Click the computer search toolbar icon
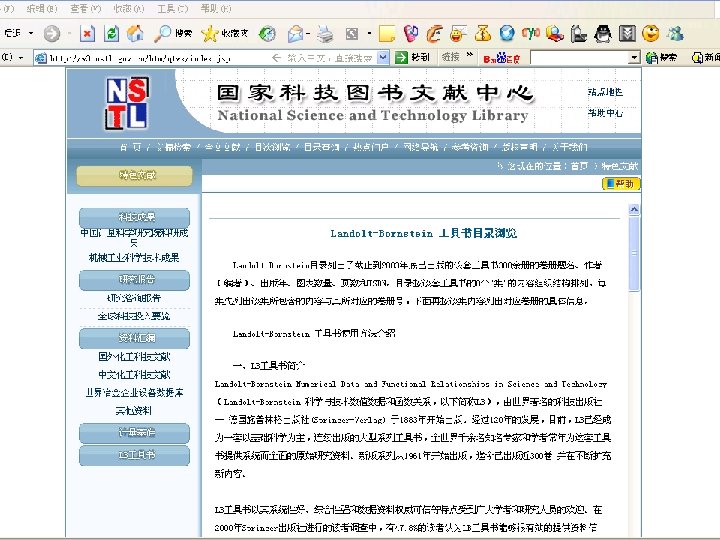Viewport: 720px width, 540px height. [x=555, y=34]
